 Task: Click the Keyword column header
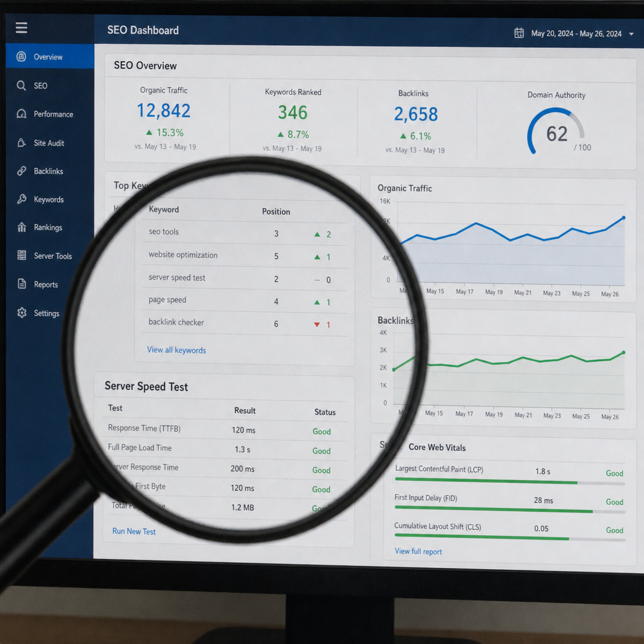(164, 209)
